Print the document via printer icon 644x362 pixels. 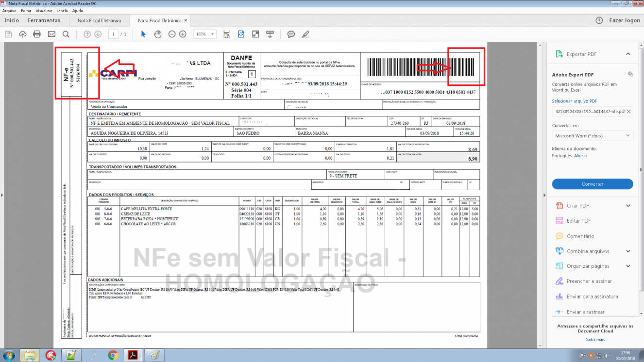tap(37, 34)
